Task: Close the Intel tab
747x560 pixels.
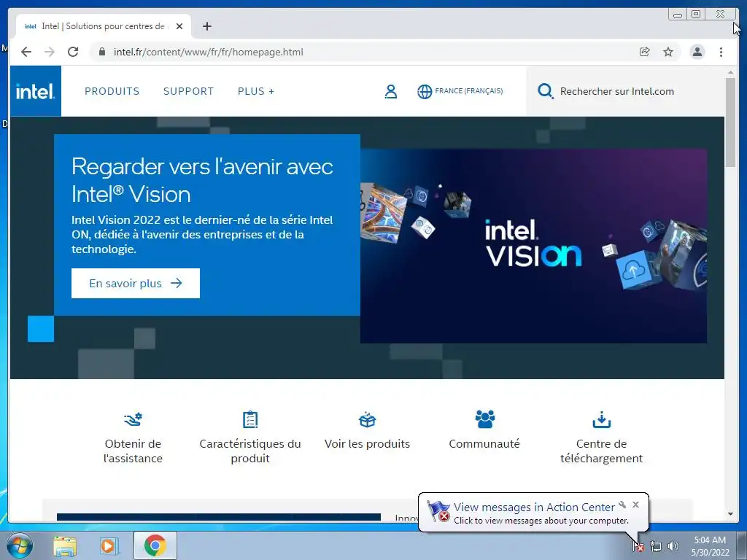Action: coord(179,26)
